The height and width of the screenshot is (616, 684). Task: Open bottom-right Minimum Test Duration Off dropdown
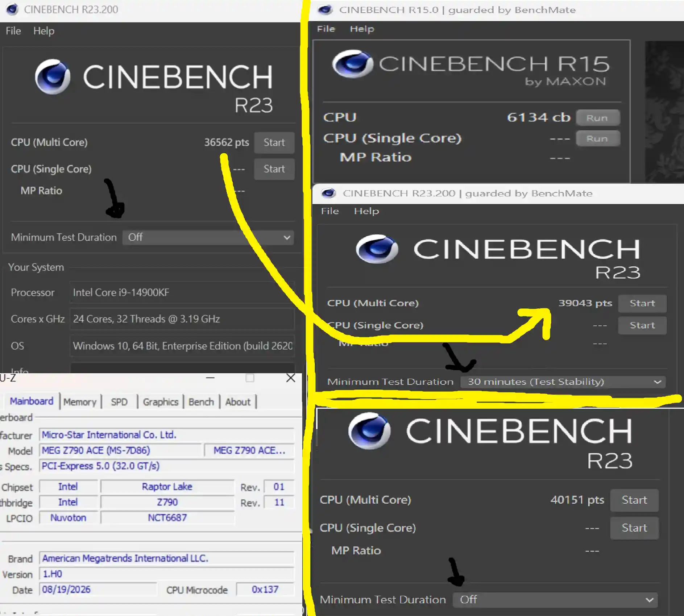click(x=555, y=600)
